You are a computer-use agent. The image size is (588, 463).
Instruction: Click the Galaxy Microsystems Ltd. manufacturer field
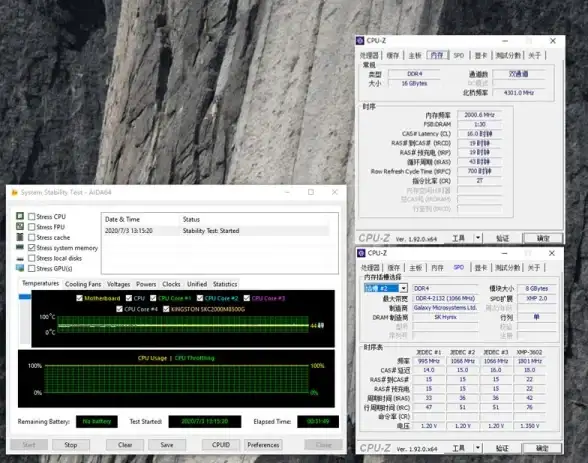(445, 308)
